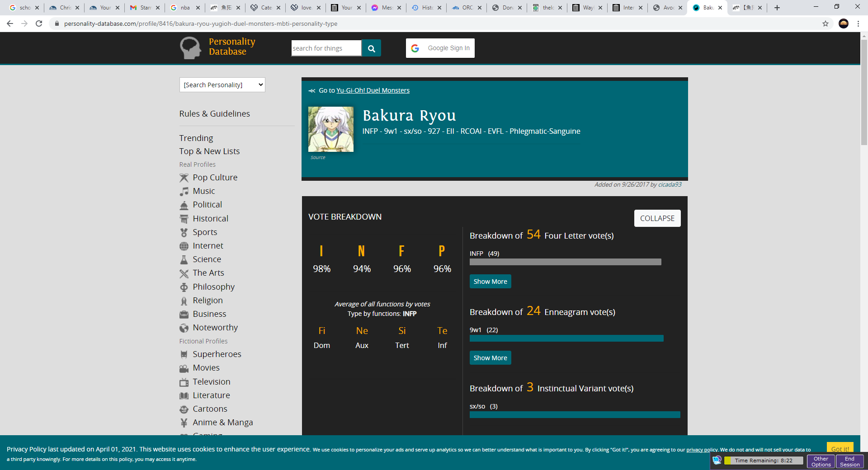Open Chrome profile avatar
The width and height of the screenshot is (868, 470).
(844, 23)
